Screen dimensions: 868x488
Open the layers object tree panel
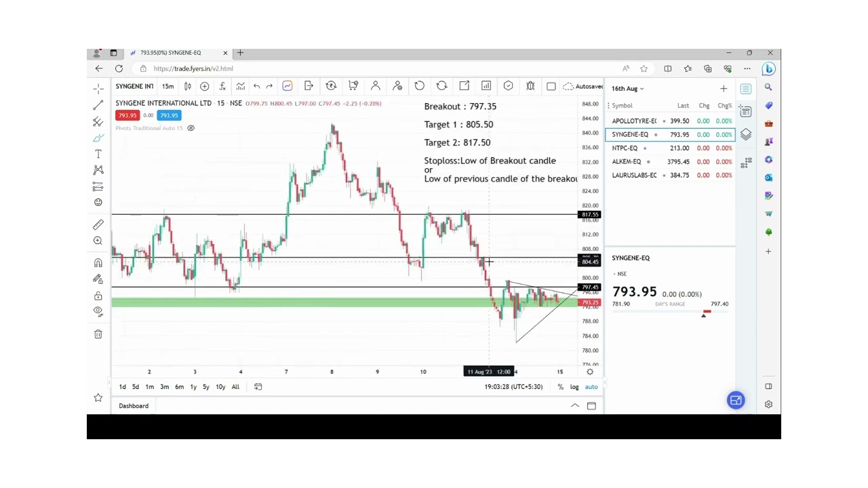point(746,134)
